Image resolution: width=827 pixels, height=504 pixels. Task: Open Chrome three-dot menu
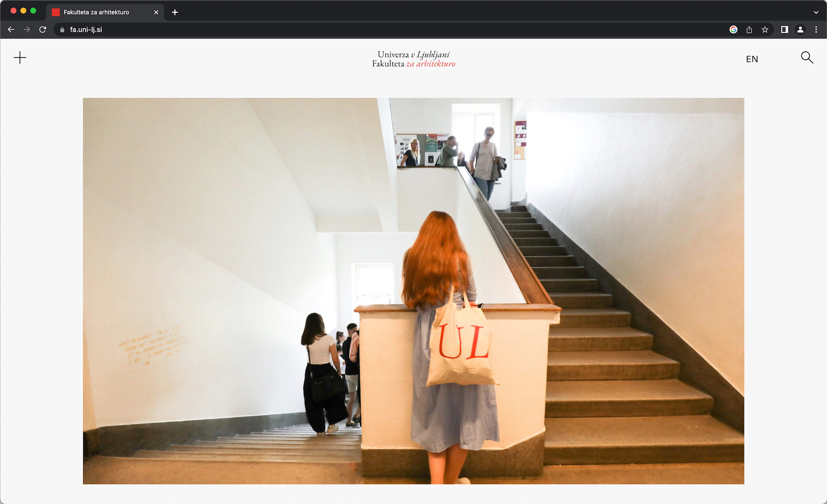pyautogui.click(x=816, y=29)
